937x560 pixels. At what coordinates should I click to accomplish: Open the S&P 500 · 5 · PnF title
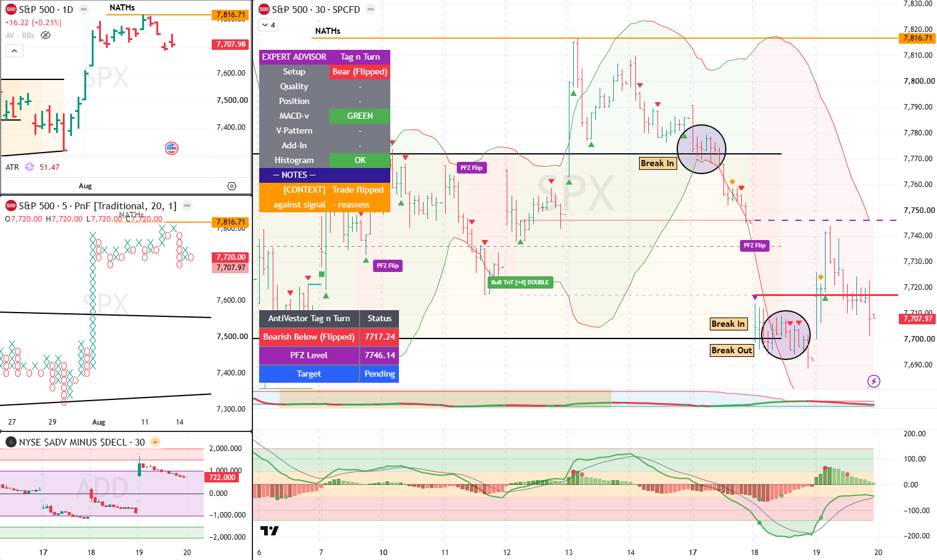coord(98,206)
